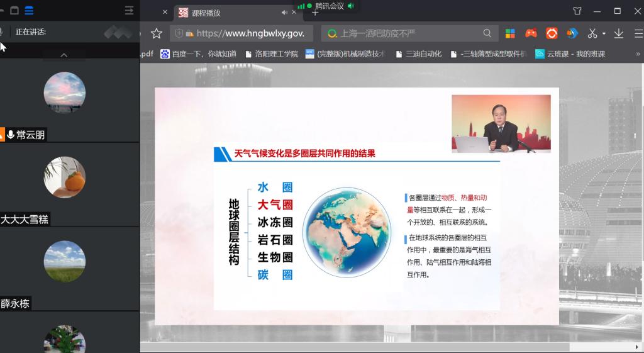Open the colorful apps grid icon

[510, 33]
